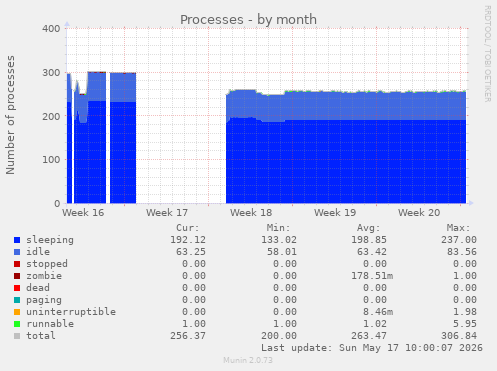Click the 'idle' legend label

click(38, 252)
